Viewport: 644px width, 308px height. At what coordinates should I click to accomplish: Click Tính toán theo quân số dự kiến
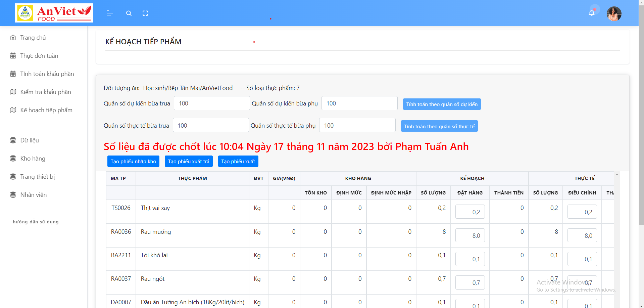point(442,104)
